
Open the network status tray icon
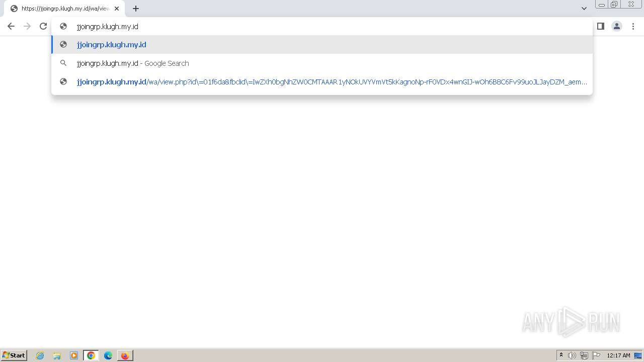point(584,355)
